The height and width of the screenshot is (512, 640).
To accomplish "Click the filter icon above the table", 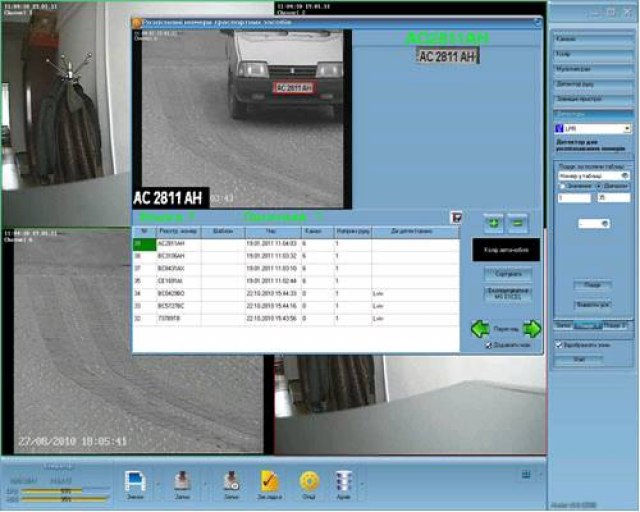I will pyautogui.click(x=456, y=216).
